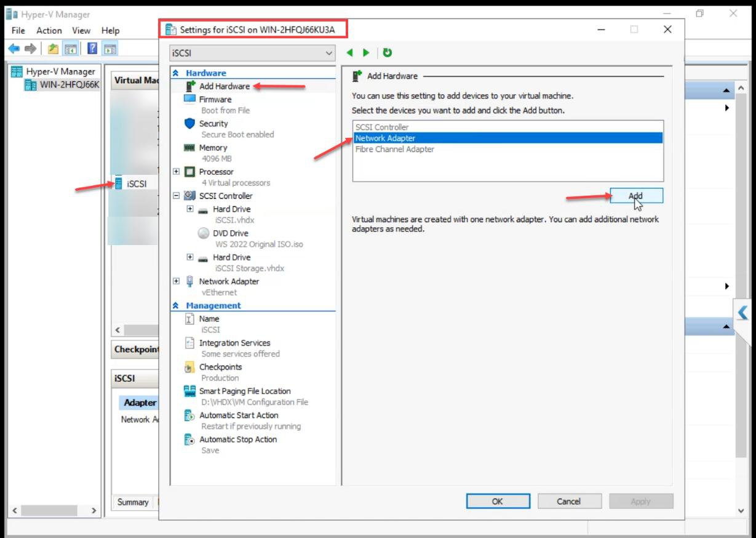Click the Network Adapter icon in tree
This screenshot has width=756, height=538.
189,281
